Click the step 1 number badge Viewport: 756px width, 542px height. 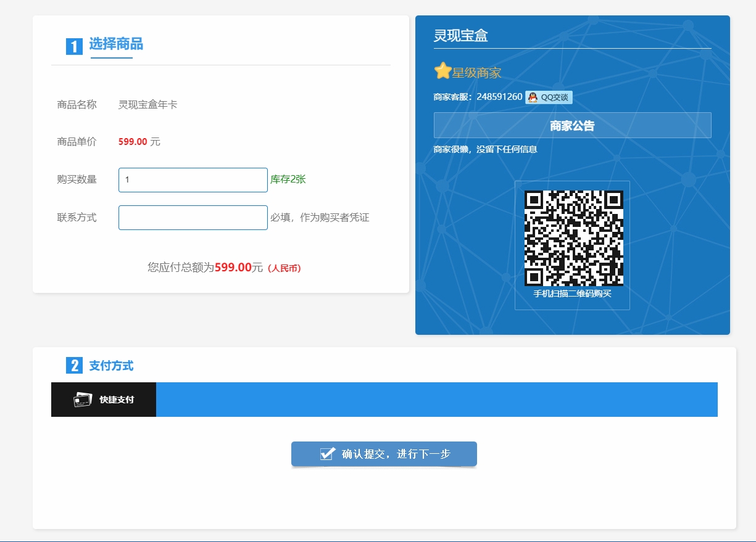[x=74, y=46]
